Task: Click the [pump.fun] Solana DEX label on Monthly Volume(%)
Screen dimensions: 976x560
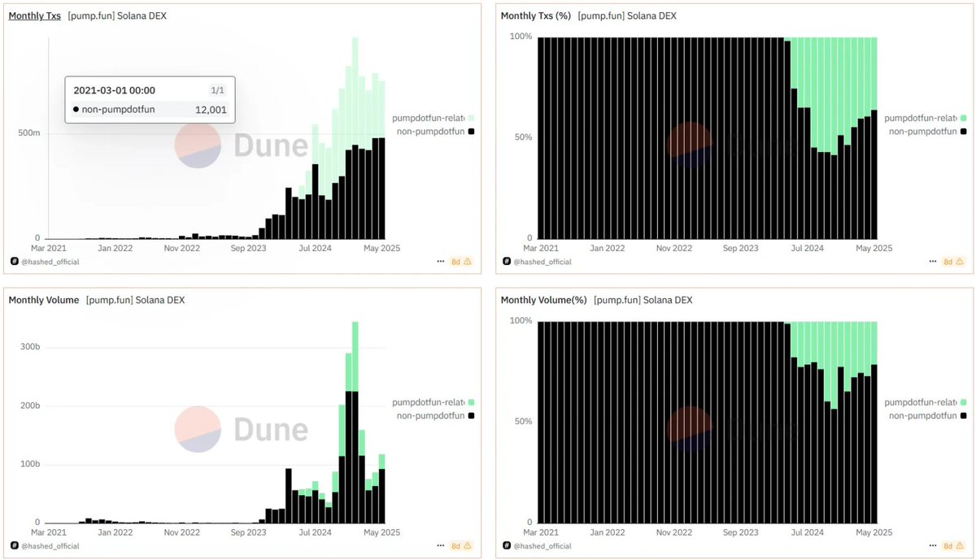Action: click(x=643, y=300)
